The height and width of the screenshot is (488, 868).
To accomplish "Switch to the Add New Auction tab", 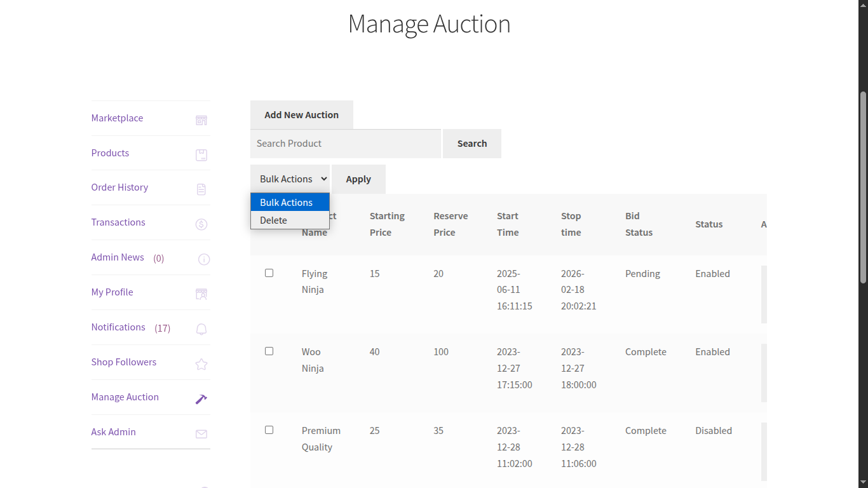I will tap(301, 114).
